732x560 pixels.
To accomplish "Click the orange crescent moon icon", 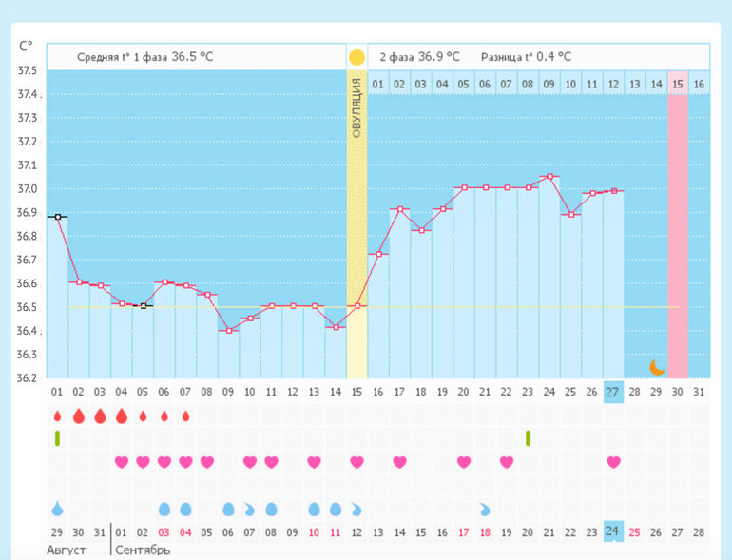I will pos(657,367).
